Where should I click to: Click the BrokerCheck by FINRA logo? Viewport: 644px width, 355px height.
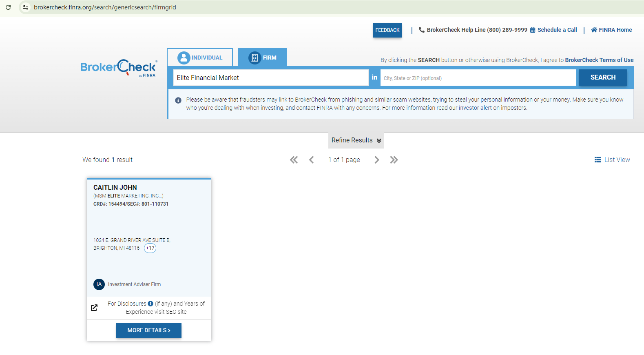(x=119, y=68)
